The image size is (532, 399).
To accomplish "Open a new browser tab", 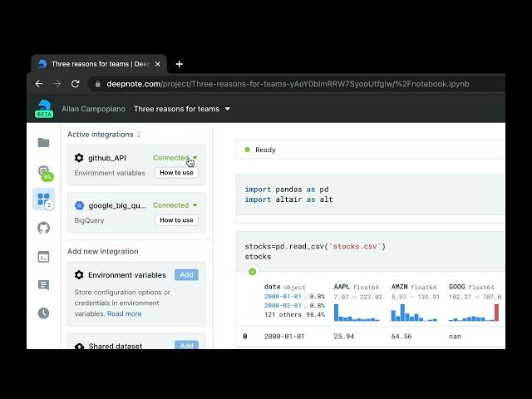I will 179,64.
